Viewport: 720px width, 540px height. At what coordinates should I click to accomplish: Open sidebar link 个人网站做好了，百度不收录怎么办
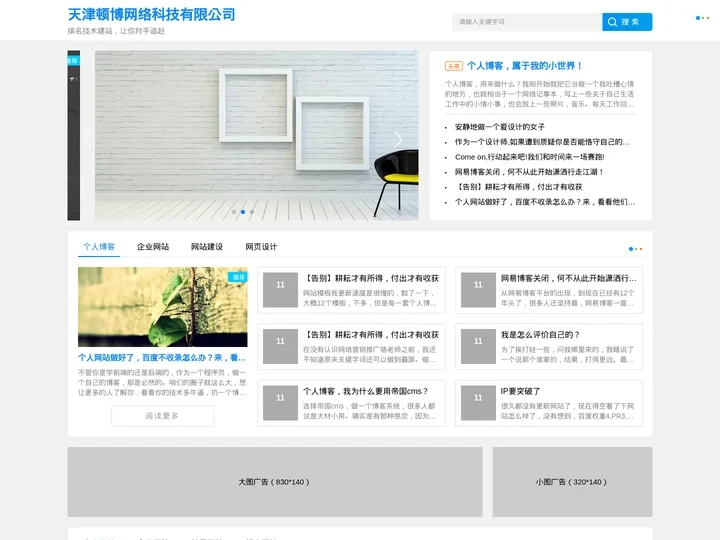[545, 202]
